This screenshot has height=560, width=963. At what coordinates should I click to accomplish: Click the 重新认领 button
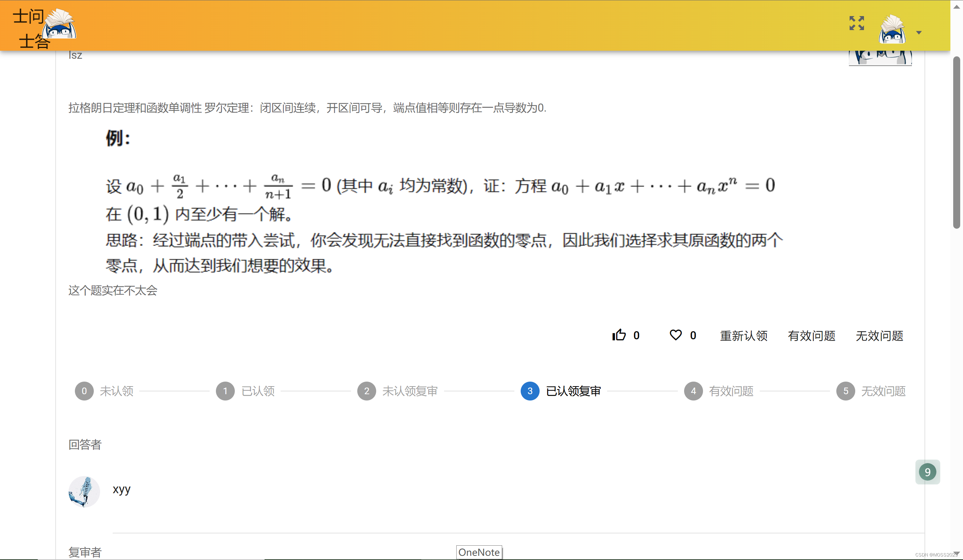743,336
